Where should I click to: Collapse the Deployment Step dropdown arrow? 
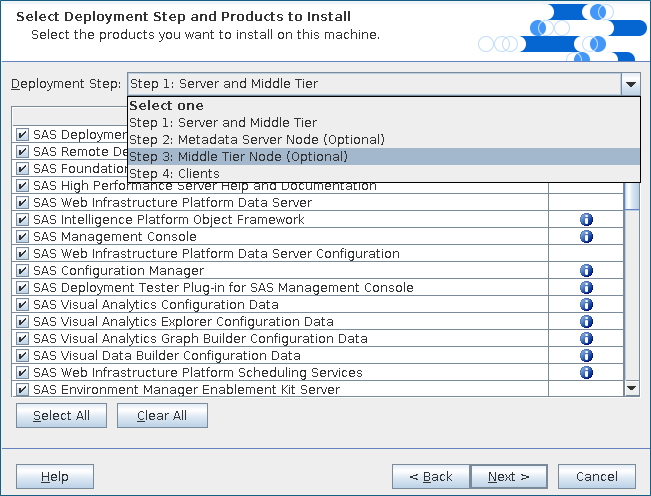[630, 84]
